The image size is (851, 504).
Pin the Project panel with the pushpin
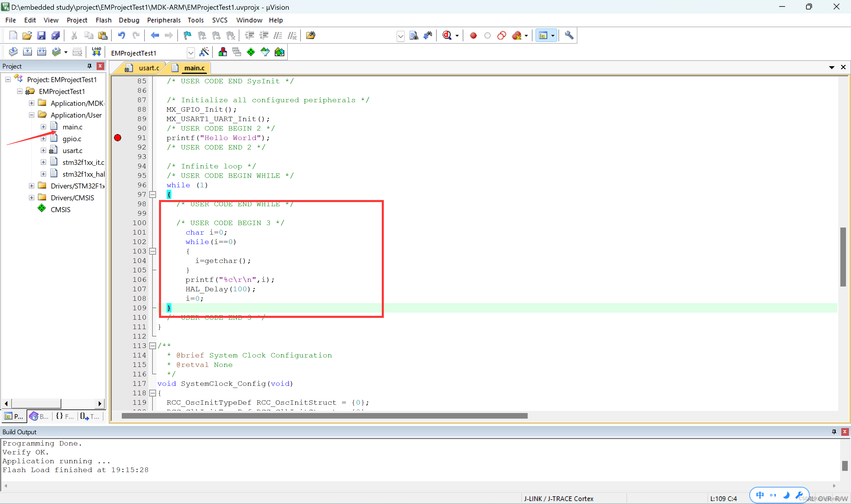tap(89, 66)
